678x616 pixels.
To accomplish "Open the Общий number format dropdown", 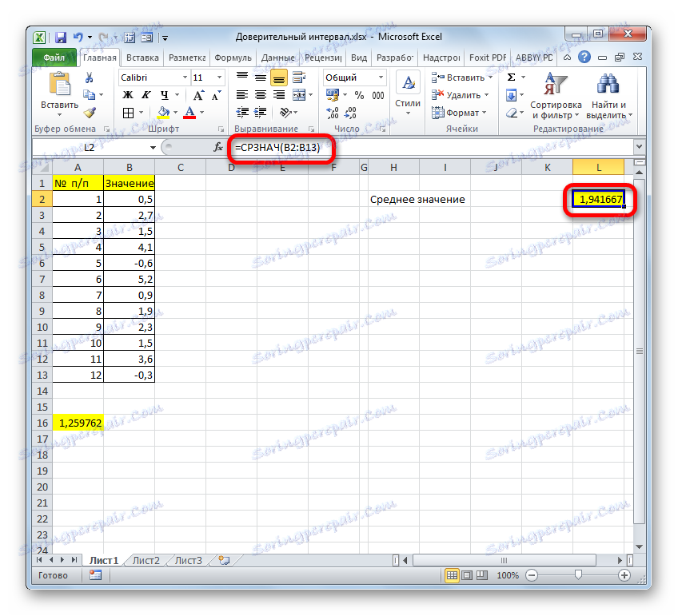I will 381,77.
